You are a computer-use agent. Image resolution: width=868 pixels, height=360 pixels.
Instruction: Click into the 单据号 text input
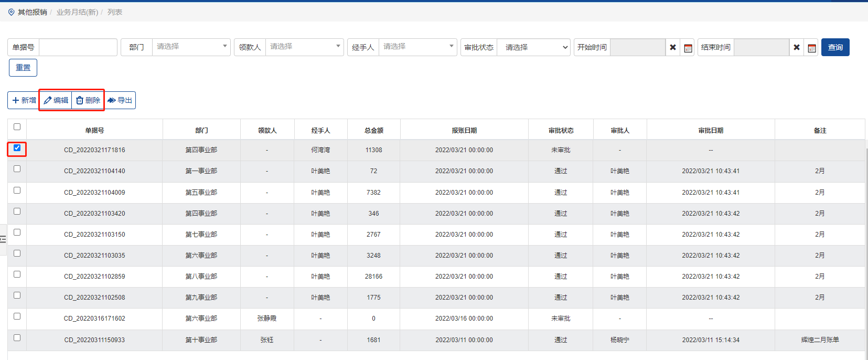click(x=78, y=47)
